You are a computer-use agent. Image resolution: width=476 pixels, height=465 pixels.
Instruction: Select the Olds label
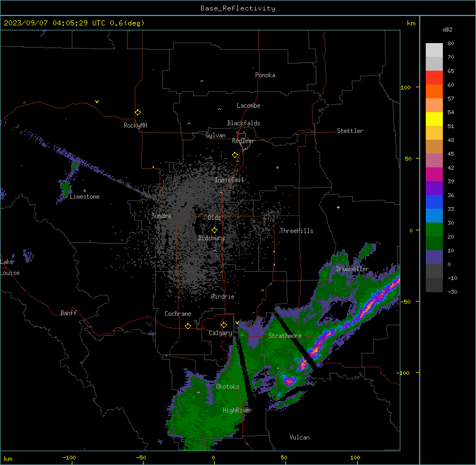coord(214,218)
